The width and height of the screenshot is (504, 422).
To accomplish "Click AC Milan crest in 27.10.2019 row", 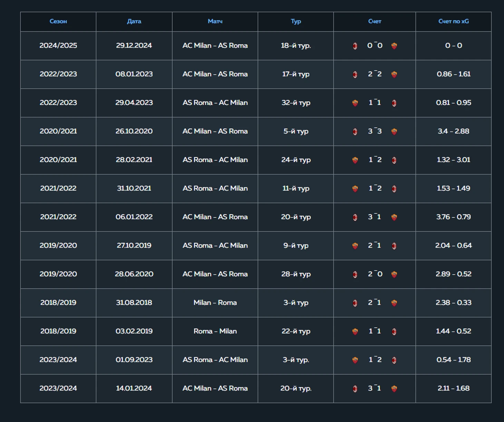I will pos(394,246).
